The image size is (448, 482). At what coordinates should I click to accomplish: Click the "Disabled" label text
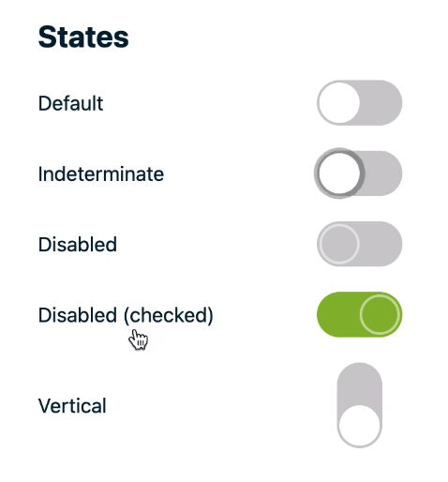click(x=78, y=244)
